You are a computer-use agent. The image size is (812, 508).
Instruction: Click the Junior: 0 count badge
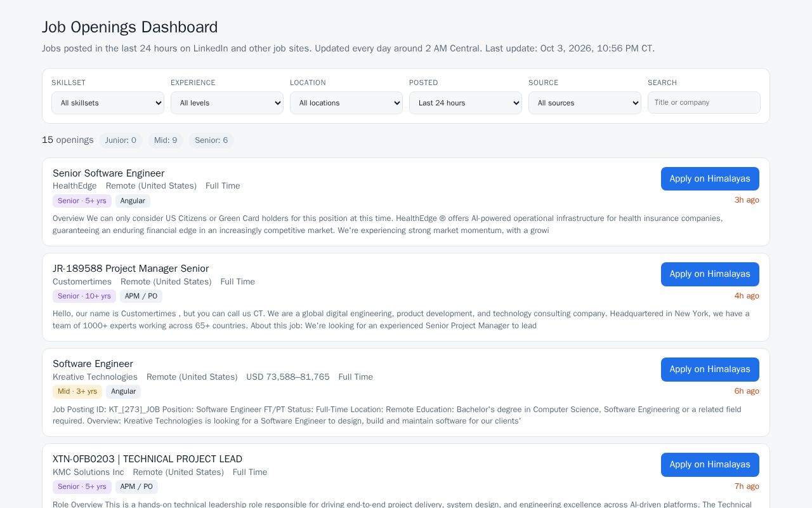click(x=121, y=140)
